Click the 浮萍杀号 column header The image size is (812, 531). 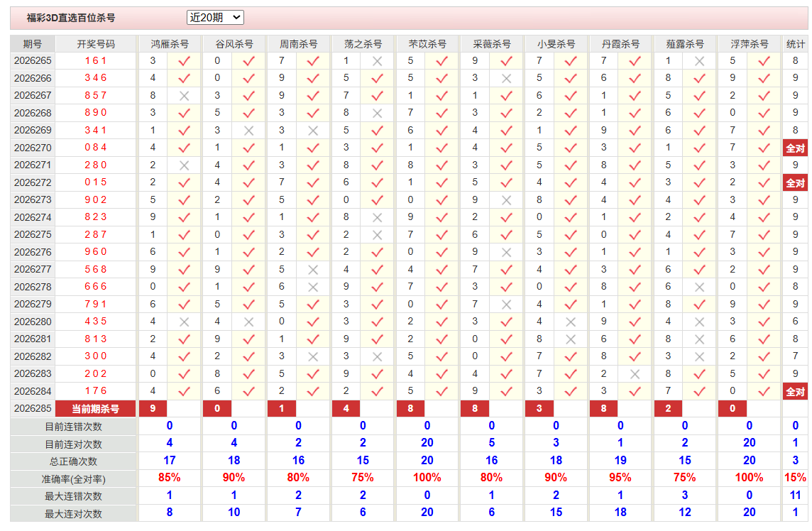pyautogui.click(x=750, y=44)
